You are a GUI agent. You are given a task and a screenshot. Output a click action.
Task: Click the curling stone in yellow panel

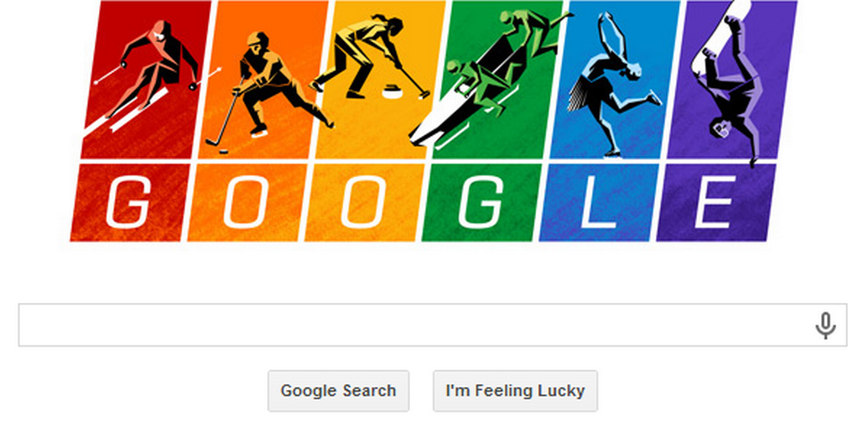392,91
